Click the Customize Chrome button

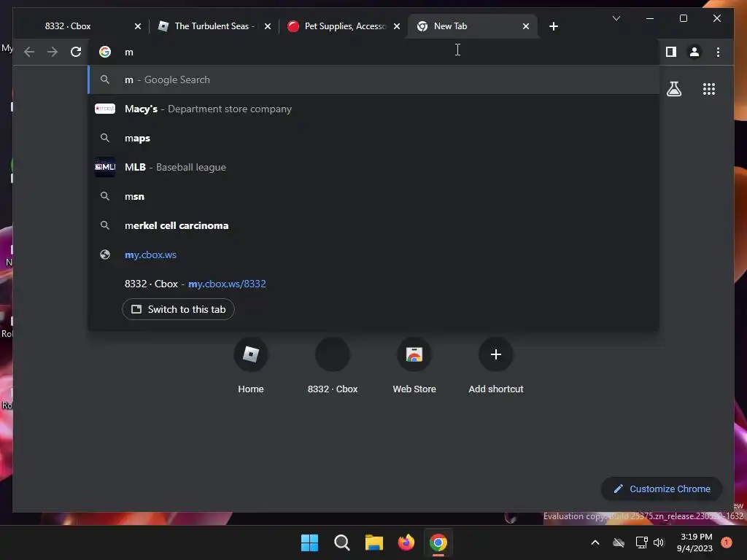point(662,489)
